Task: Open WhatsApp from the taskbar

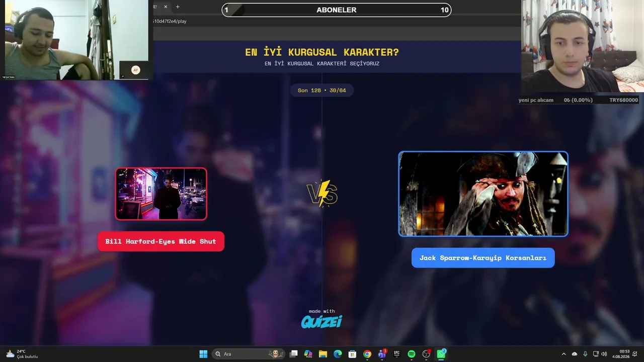Action: point(441,354)
